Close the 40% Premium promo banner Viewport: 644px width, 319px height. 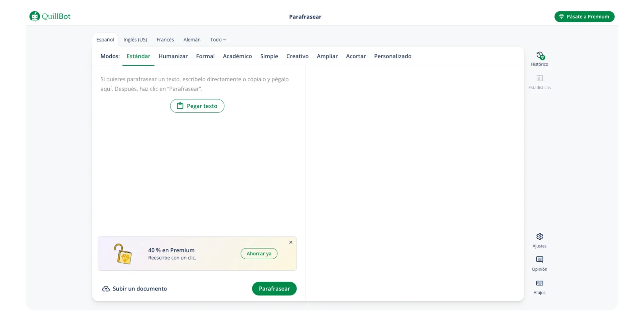(291, 243)
